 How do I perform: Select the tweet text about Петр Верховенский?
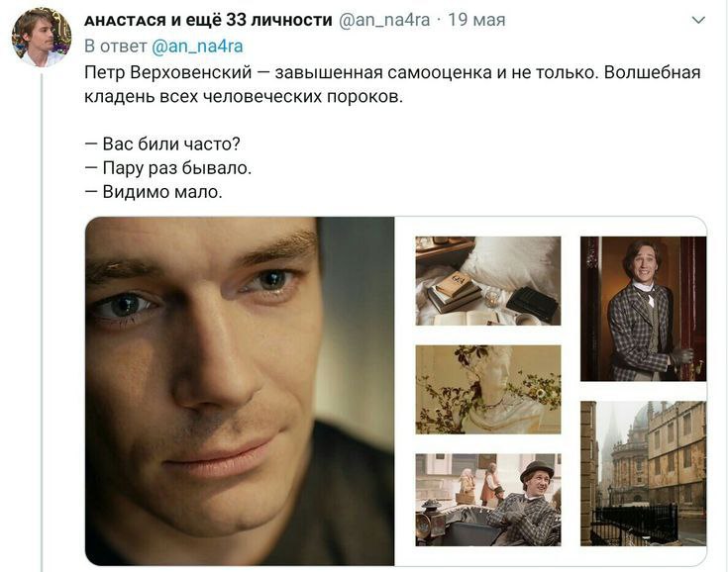point(392,84)
